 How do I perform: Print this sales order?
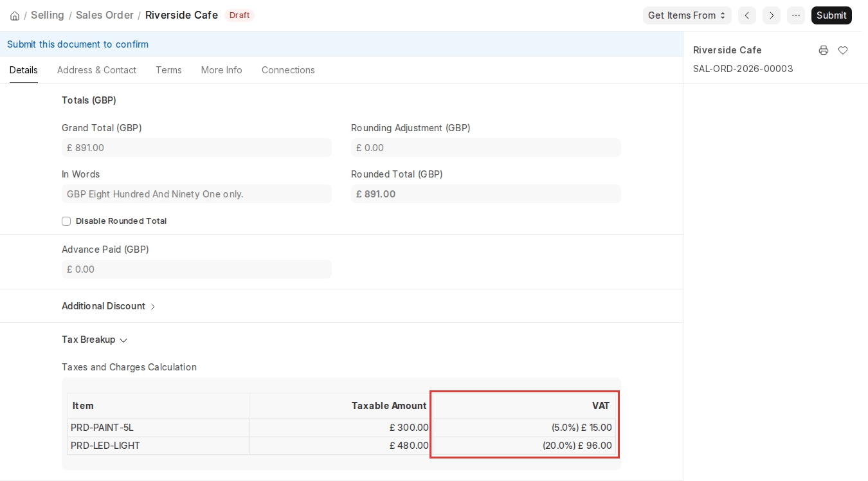coord(824,50)
